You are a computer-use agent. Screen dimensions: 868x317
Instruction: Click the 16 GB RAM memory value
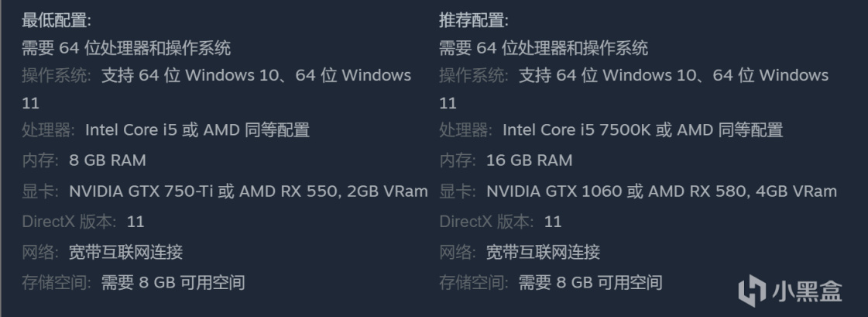tap(529, 160)
